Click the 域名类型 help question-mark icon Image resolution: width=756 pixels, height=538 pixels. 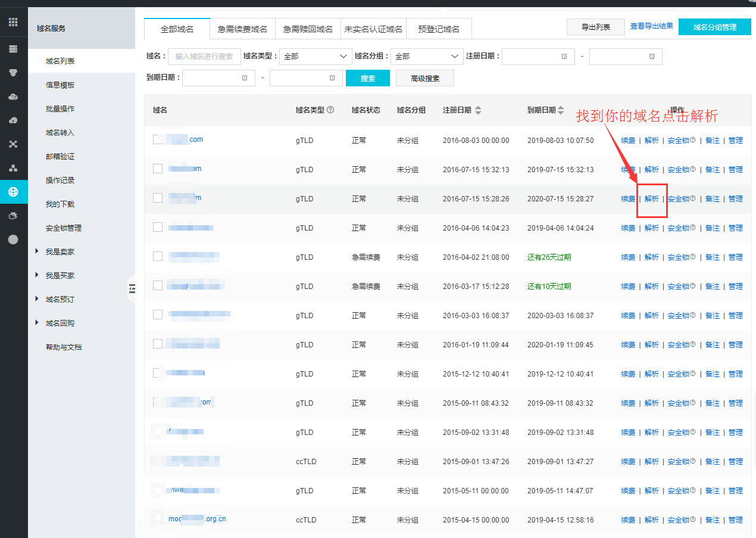pos(330,110)
